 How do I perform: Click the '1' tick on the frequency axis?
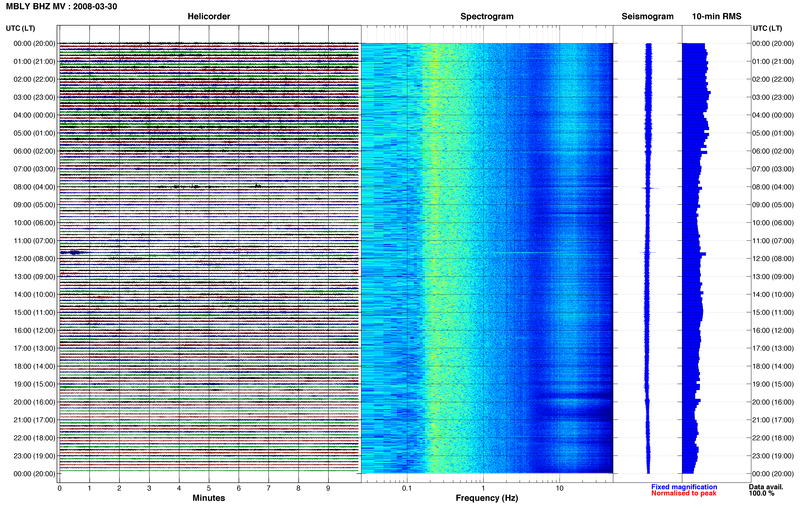483,488
